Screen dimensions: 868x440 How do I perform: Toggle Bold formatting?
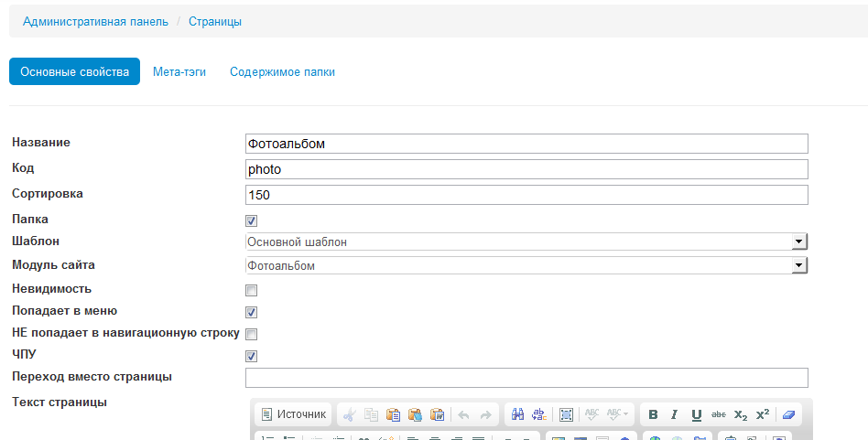(x=653, y=414)
